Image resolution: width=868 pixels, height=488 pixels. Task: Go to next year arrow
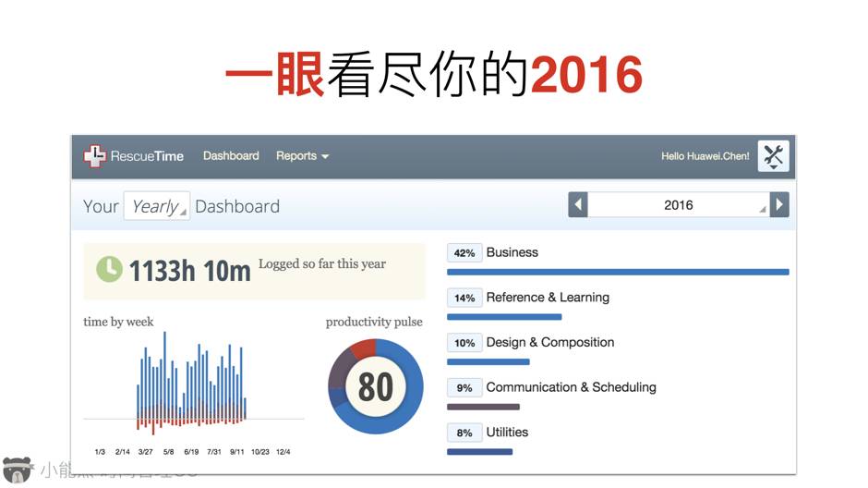(x=779, y=205)
